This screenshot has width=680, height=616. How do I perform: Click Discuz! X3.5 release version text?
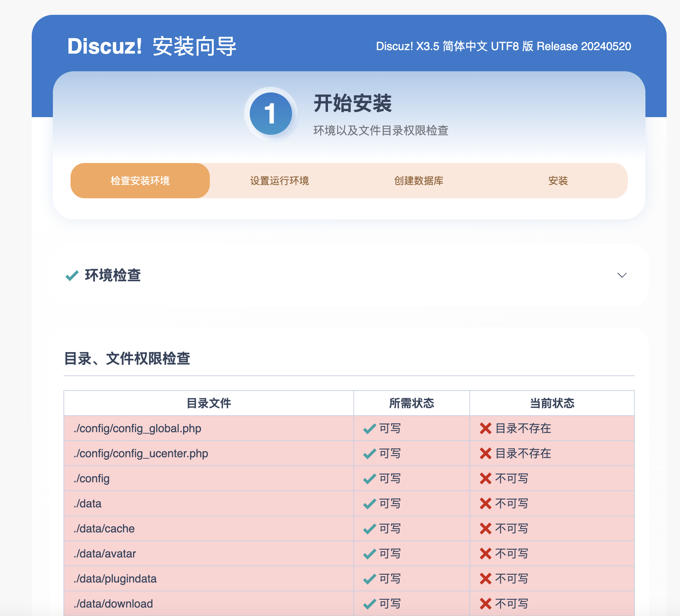point(503,46)
